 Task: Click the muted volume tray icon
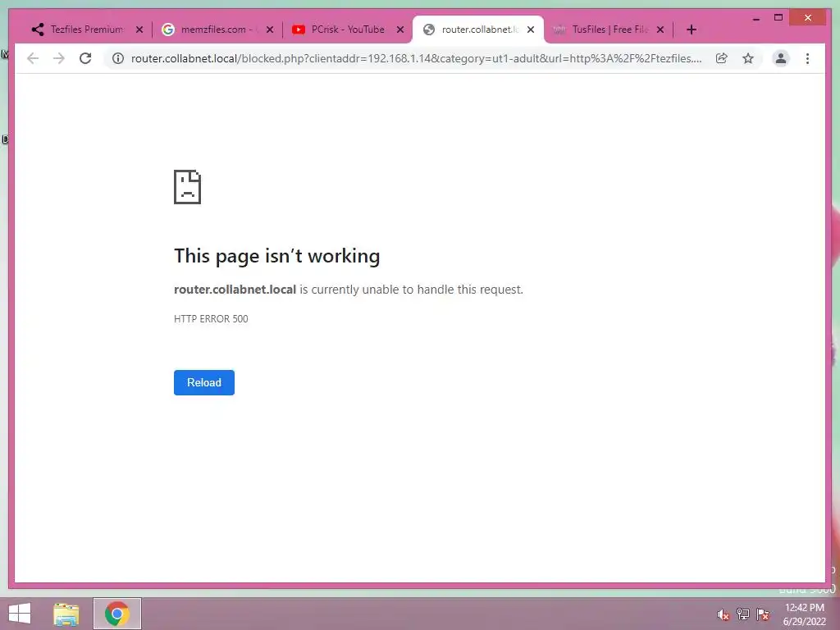pos(724,614)
